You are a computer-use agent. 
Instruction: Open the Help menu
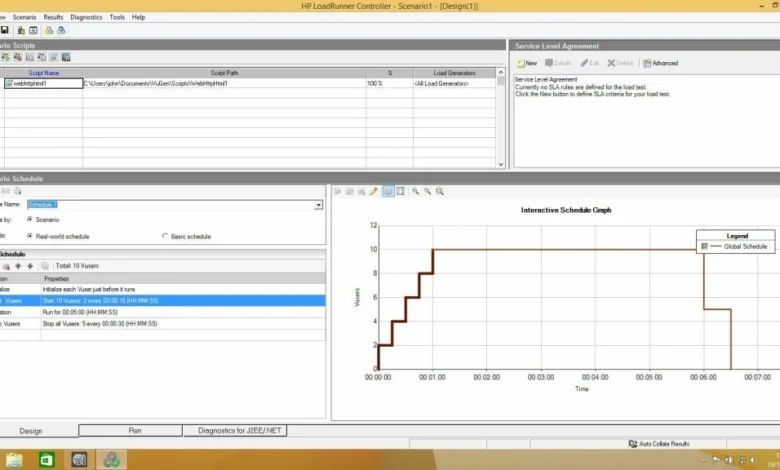138,17
